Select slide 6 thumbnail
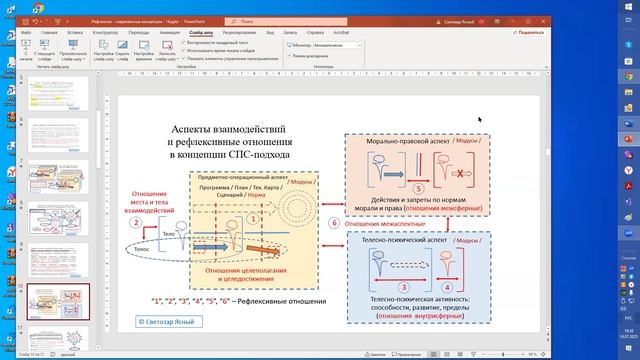The width and height of the screenshot is (640, 360). tap(58, 135)
